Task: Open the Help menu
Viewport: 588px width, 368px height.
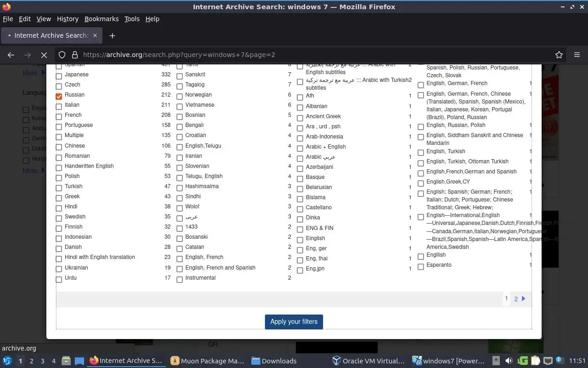Action: pyautogui.click(x=152, y=19)
